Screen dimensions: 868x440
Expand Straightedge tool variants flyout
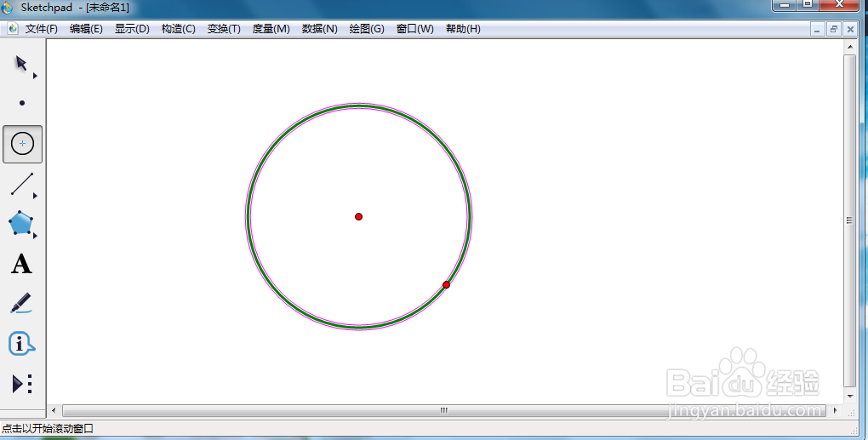pyautogui.click(x=35, y=196)
